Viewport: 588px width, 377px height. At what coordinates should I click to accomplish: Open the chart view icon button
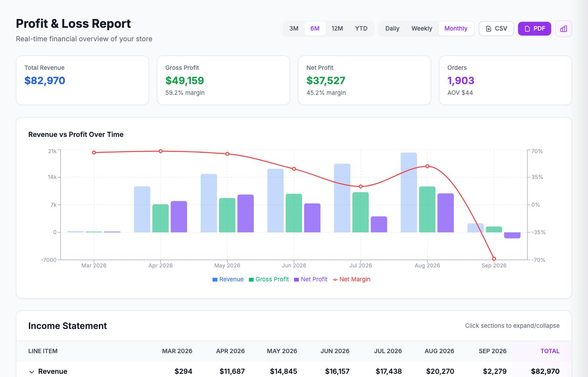tap(563, 29)
